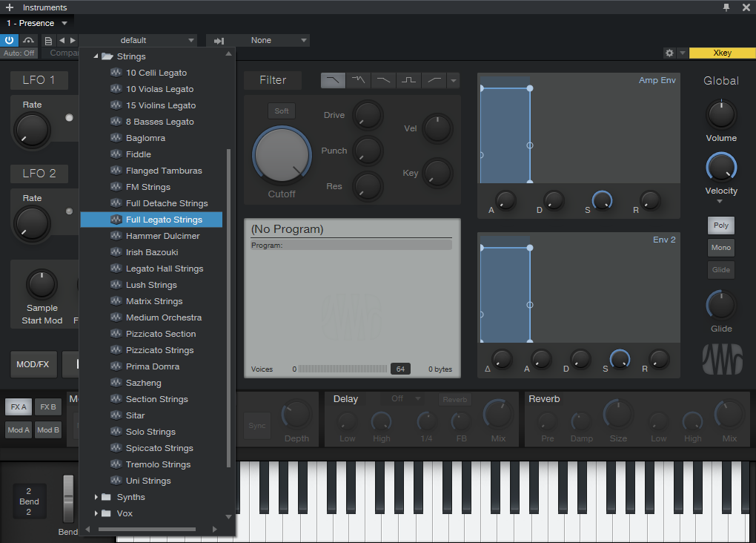Screen dimensions: 756x543
Task: Load the Pizzicato Strings preset
Action: [x=151, y=350]
